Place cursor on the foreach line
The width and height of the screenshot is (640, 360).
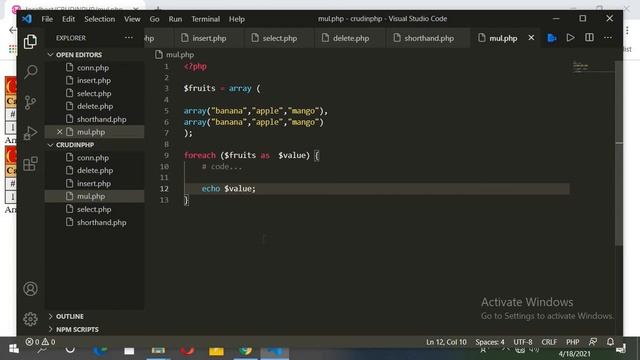(251, 155)
